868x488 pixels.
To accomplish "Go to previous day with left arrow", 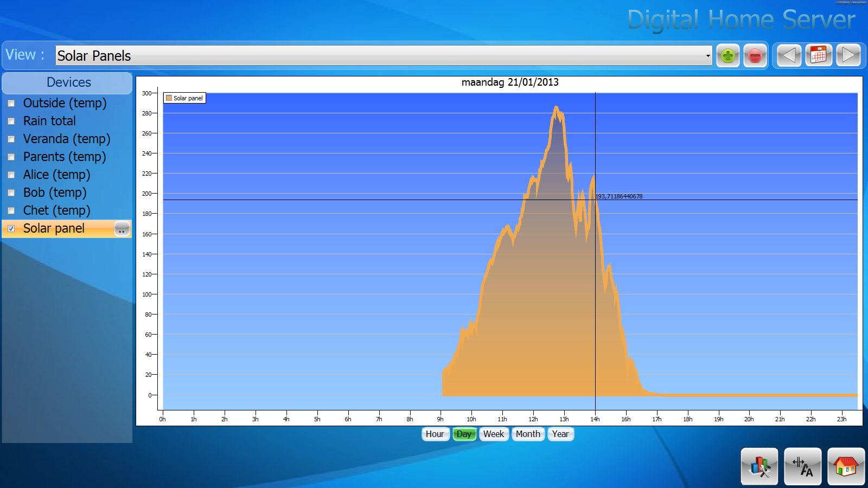I will [x=789, y=55].
